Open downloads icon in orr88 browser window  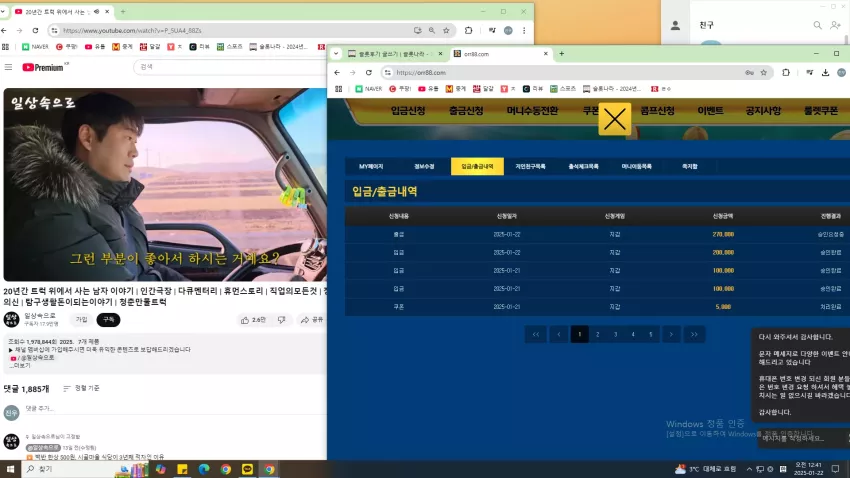click(825, 73)
